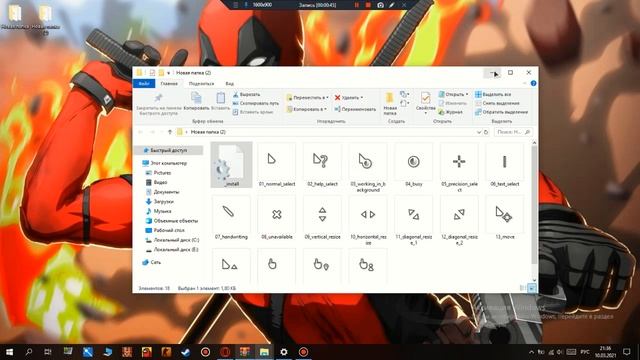Click Вставить ярлык command

click(x=253, y=112)
